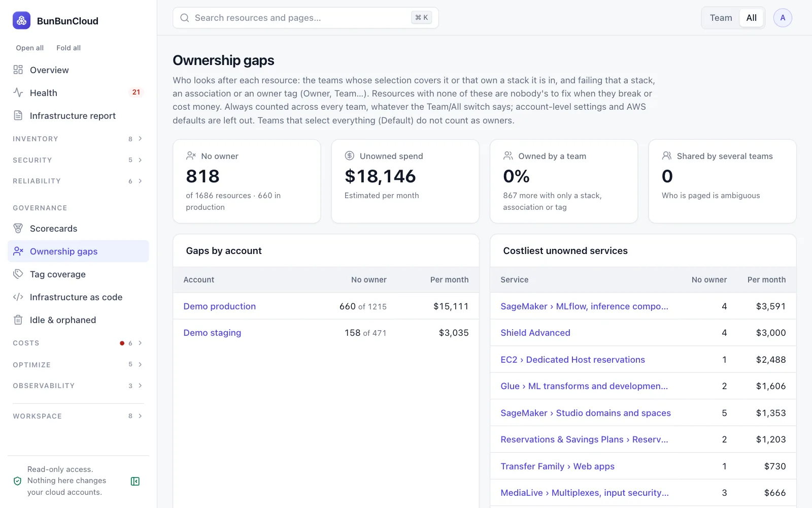Select Infrastructure as code

point(78,297)
